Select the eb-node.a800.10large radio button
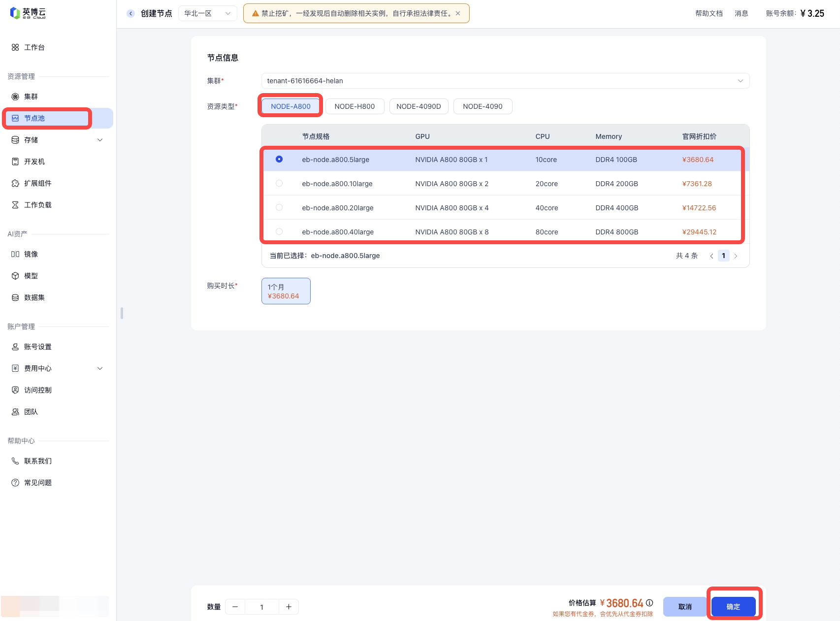840x621 pixels. coord(279,183)
